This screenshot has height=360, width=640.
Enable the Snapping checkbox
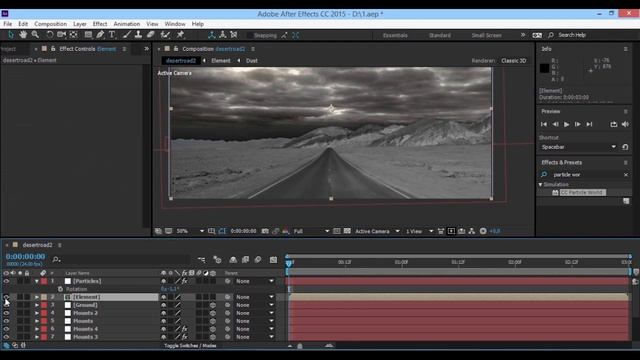[x=249, y=36]
